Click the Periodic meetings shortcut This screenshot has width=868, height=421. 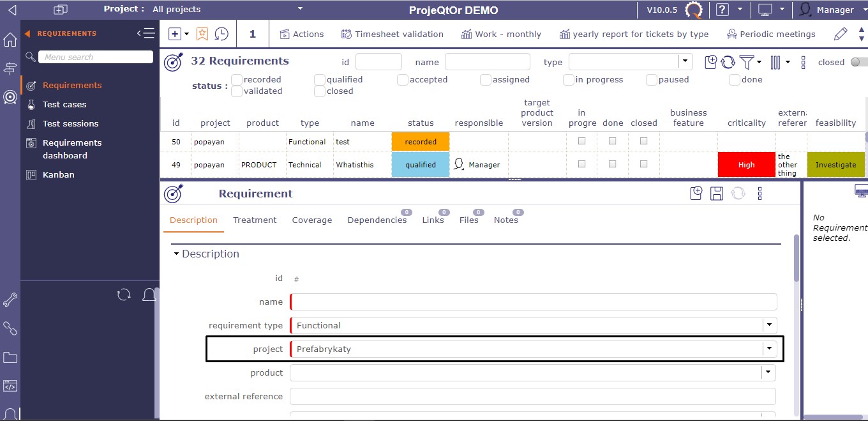(771, 34)
